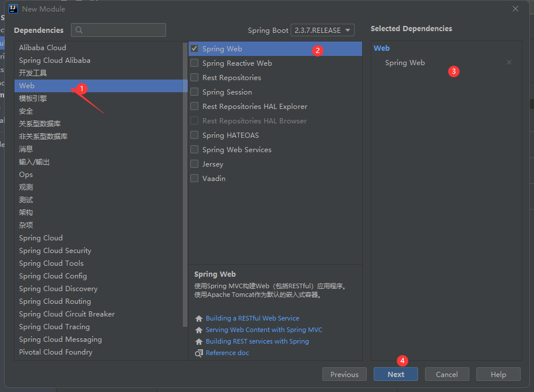Click home icon beside Building a RESTful Web Service
This screenshot has height=392, width=534.
click(x=199, y=318)
